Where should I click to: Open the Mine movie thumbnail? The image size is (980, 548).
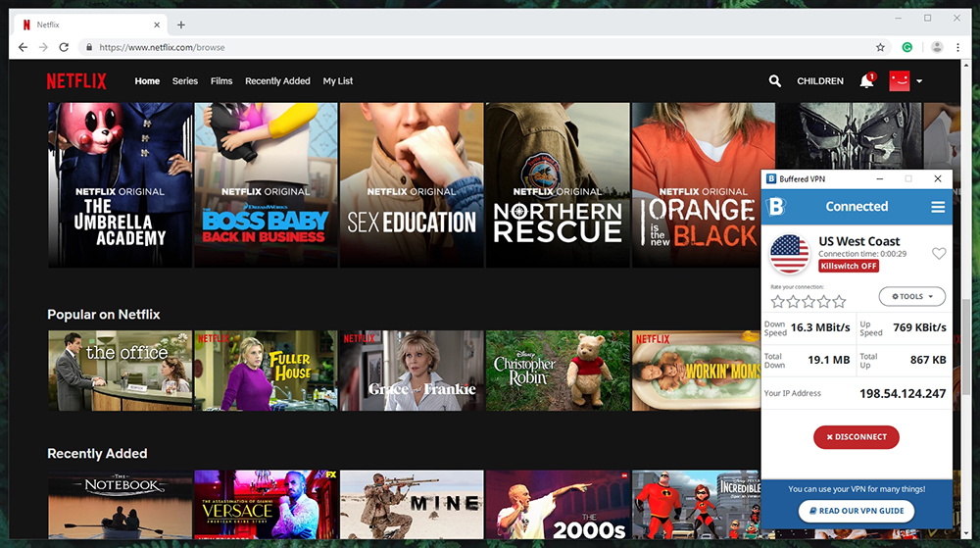(x=412, y=504)
